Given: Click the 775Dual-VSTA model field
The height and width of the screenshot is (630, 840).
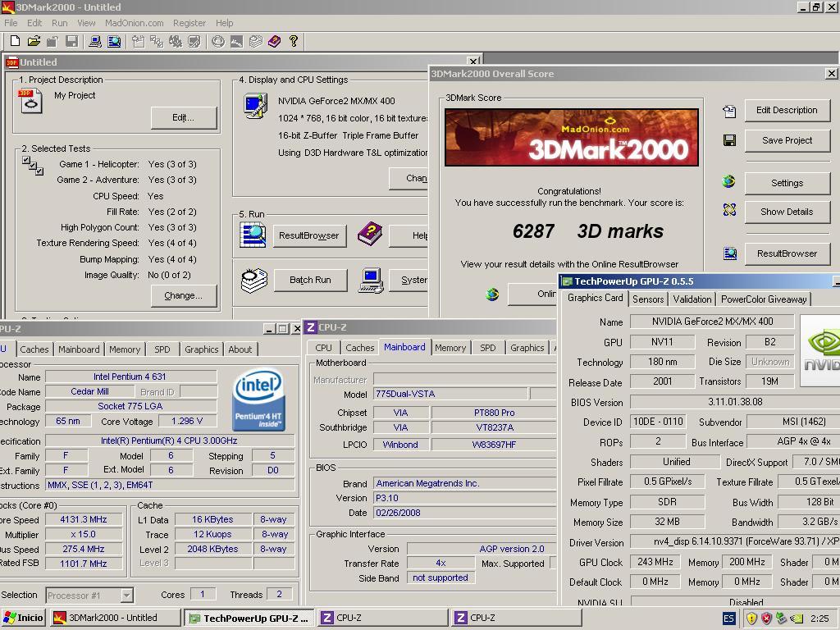Looking at the screenshot, I should (450, 394).
